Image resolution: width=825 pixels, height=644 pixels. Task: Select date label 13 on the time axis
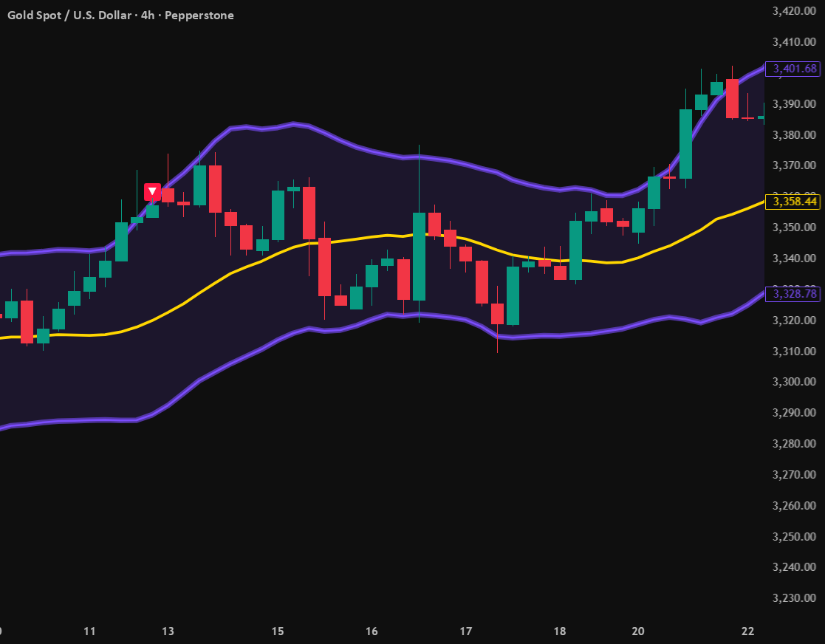pyautogui.click(x=168, y=631)
